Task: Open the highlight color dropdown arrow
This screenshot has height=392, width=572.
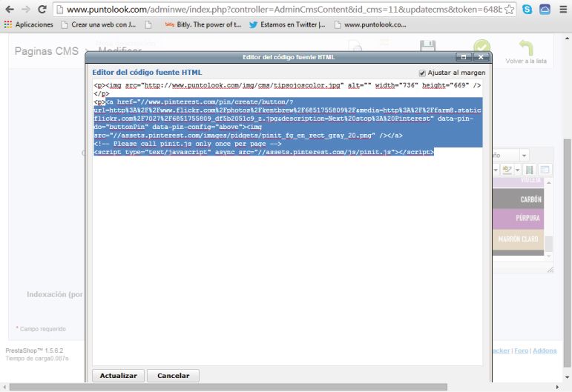Action: [x=517, y=170]
